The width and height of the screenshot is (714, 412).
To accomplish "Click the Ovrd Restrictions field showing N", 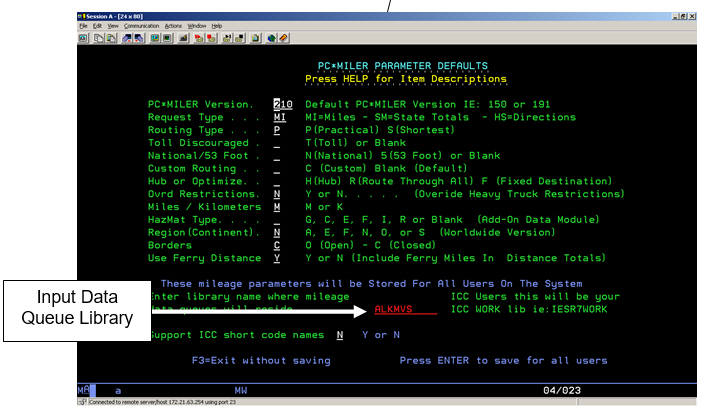I will tap(276, 194).
